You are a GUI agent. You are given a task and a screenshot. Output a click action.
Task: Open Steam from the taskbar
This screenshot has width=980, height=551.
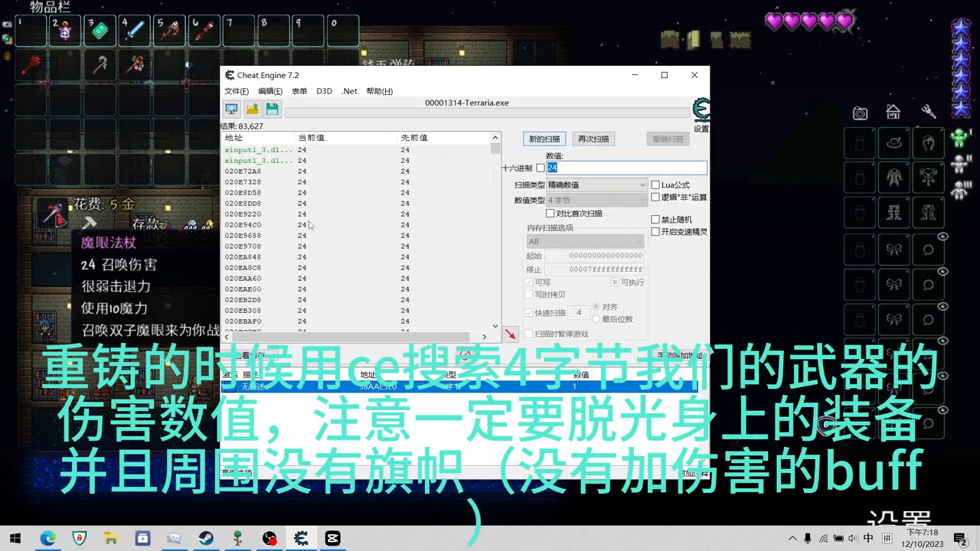[207, 539]
